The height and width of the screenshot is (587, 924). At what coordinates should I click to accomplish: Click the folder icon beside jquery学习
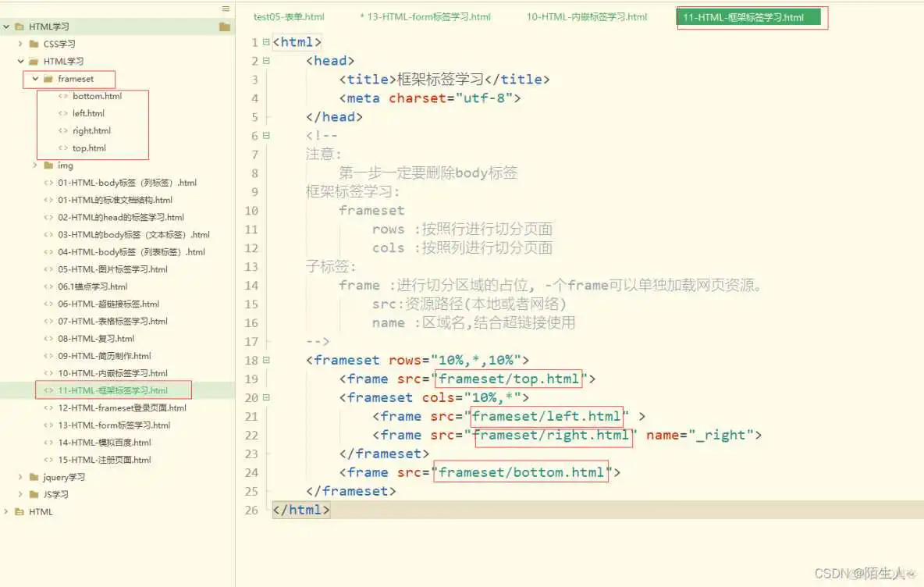pyautogui.click(x=34, y=477)
